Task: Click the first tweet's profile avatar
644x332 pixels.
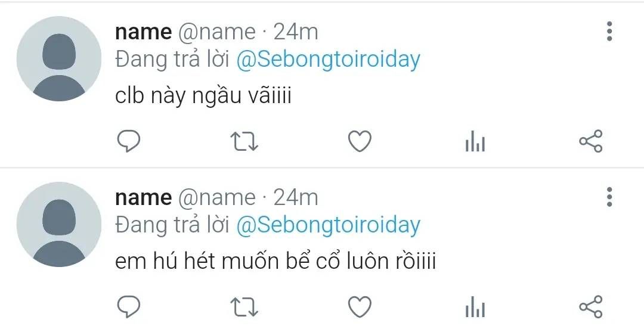Action: pos(59,59)
